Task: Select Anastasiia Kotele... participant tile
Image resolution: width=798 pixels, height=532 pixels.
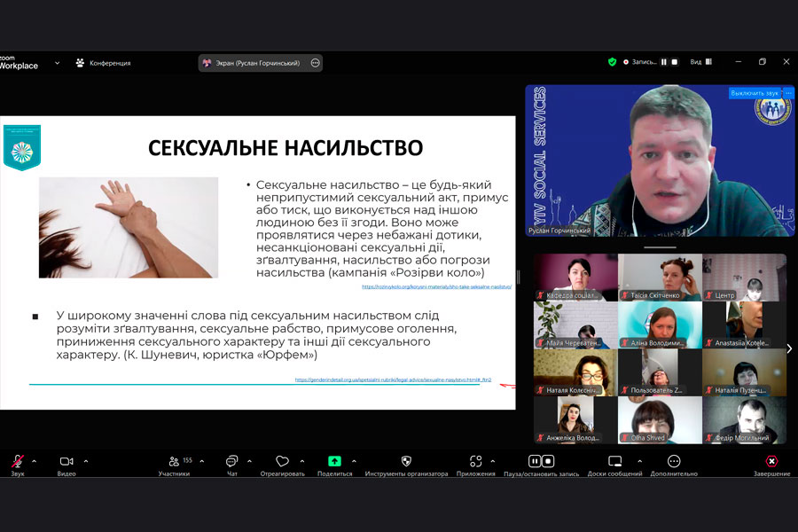Action: click(x=744, y=325)
